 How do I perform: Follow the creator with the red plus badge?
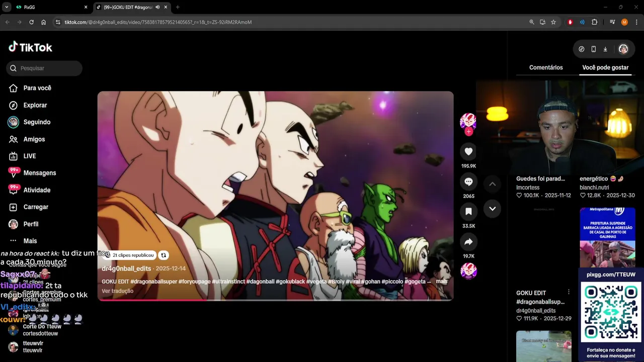468,132
